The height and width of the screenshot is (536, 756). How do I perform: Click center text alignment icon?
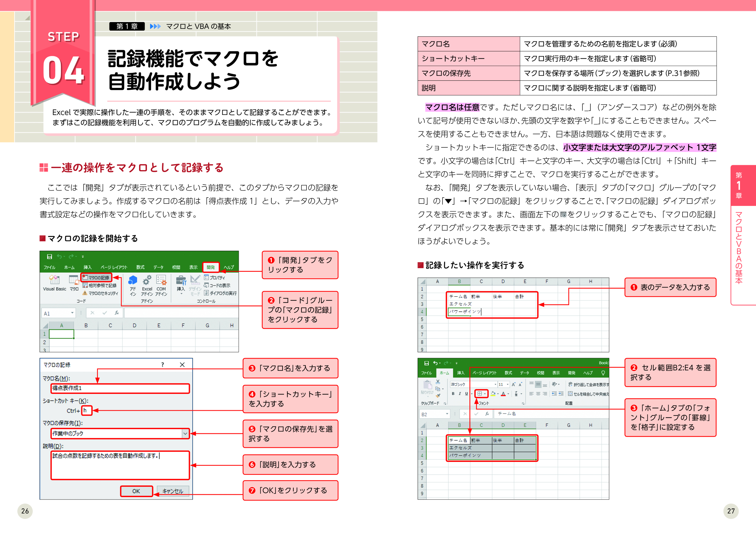pyautogui.click(x=538, y=394)
